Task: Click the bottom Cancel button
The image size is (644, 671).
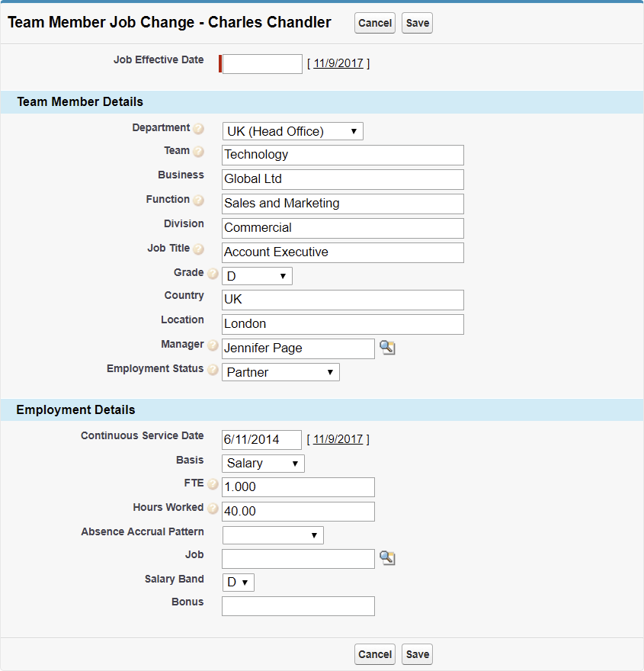Action: pos(375,654)
